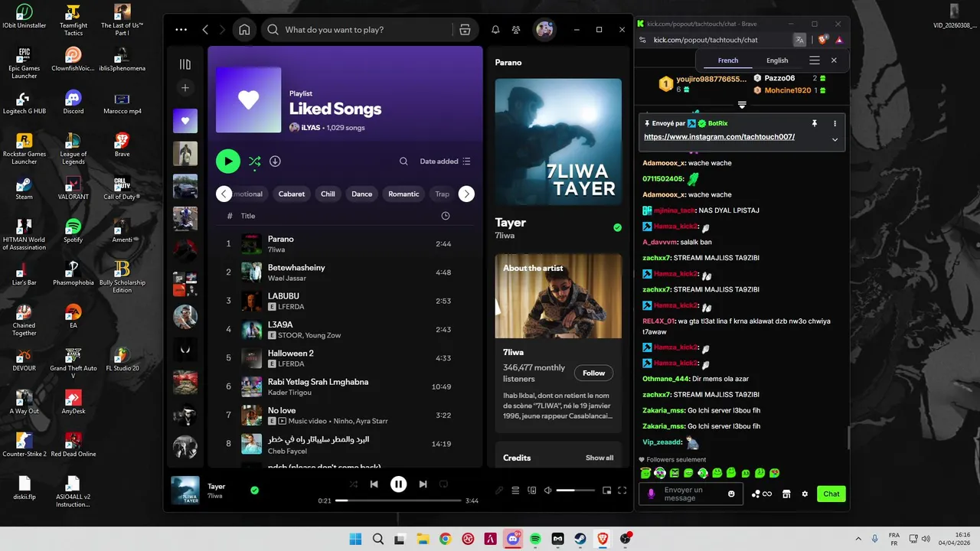Open translate options hamburger menu
This screenshot has height=551, width=980.
815,60
